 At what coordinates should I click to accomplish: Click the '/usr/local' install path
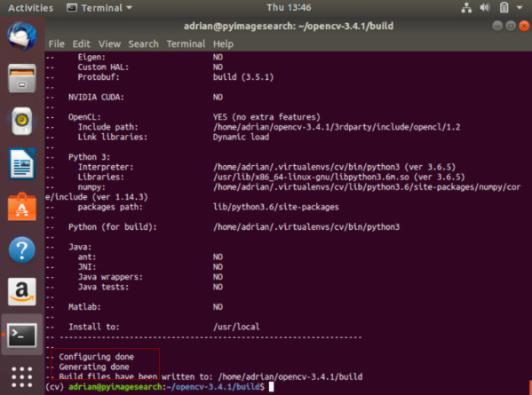(x=236, y=328)
